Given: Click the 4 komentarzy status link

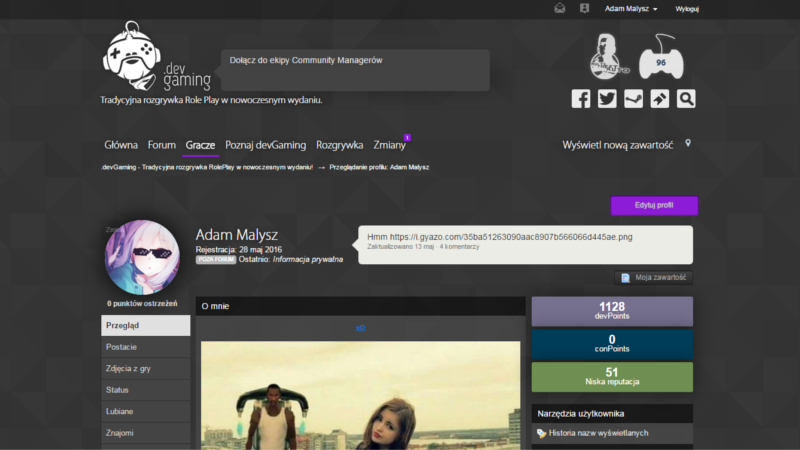Looking at the screenshot, I should 459,246.
